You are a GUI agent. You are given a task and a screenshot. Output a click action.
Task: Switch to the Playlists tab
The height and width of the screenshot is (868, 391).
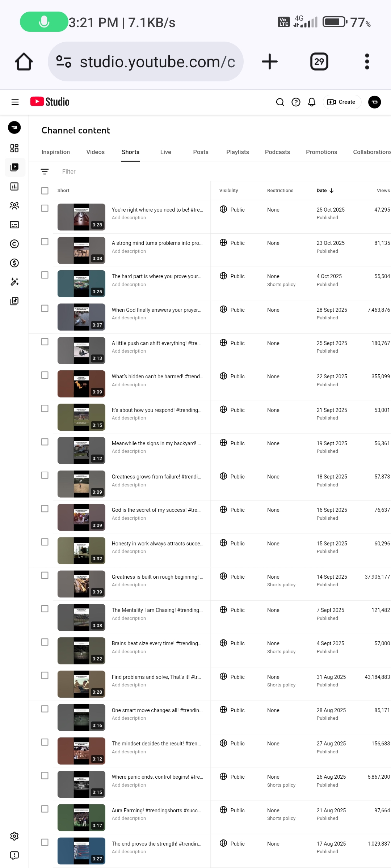(237, 152)
